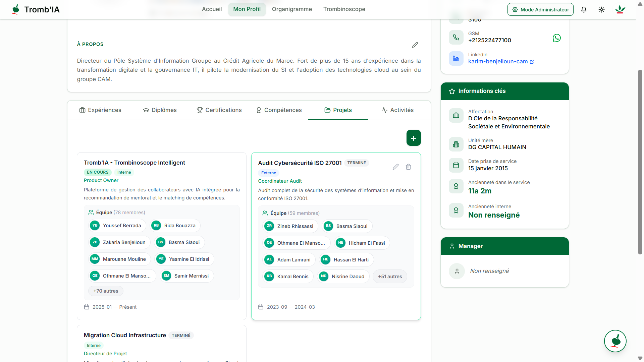Click the Migration Cloud Infrastructure project title
This screenshot has width=644, height=362.
point(125,335)
